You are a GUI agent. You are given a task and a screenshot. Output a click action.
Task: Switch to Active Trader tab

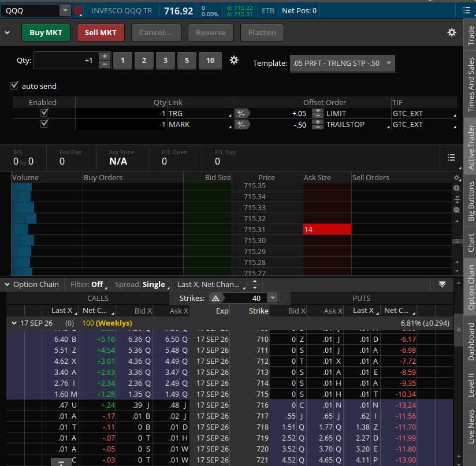click(x=470, y=147)
